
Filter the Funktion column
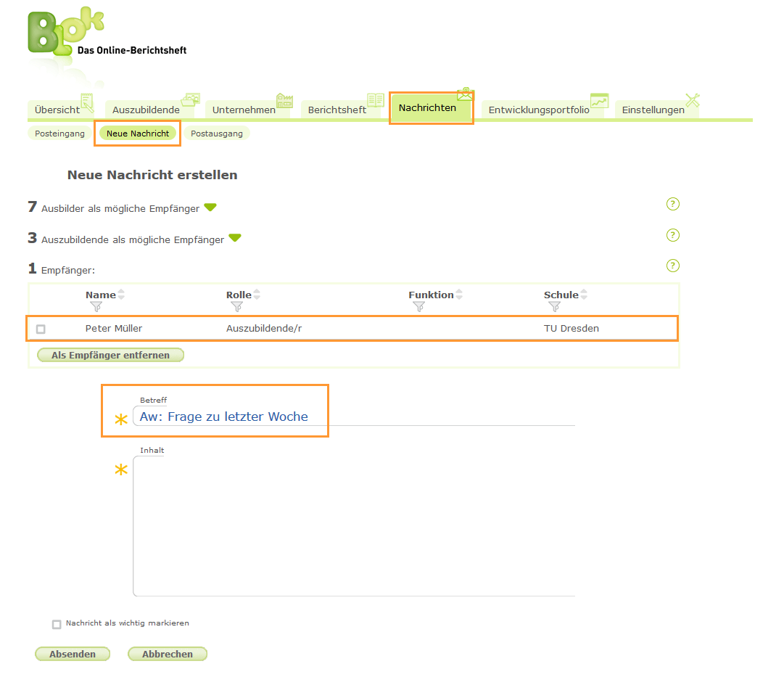[x=418, y=307]
